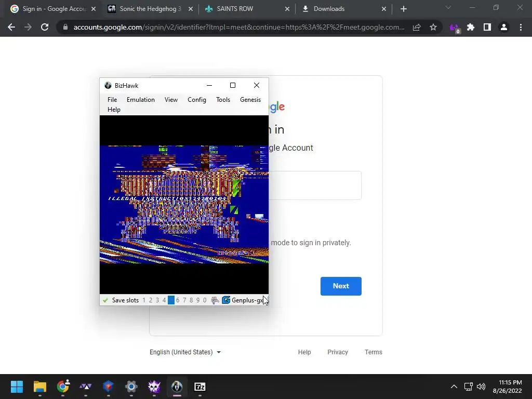Select save slot 4 in BizHawk
The height and width of the screenshot is (399, 532).
(164, 300)
